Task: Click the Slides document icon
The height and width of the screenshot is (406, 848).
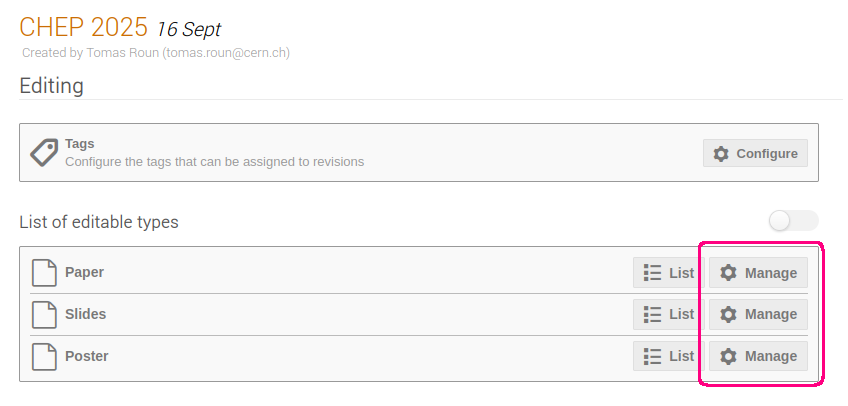Action: (44, 314)
